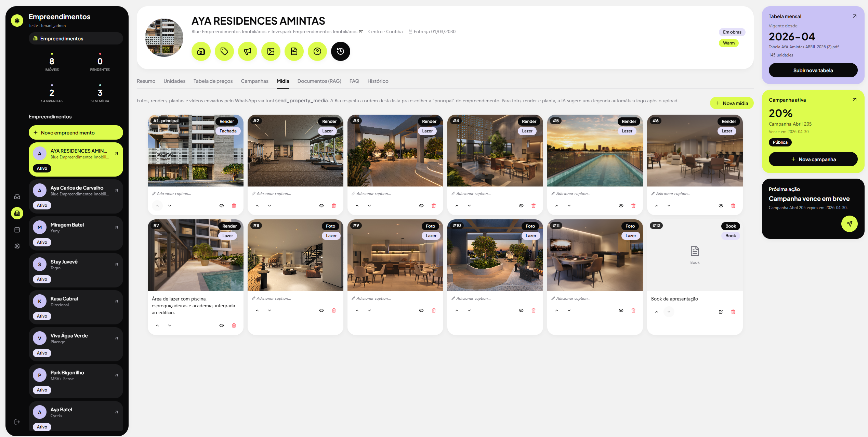The height and width of the screenshot is (437, 868).
Task: Click the Nova mídia button
Action: pyautogui.click(x=732, y=103)
